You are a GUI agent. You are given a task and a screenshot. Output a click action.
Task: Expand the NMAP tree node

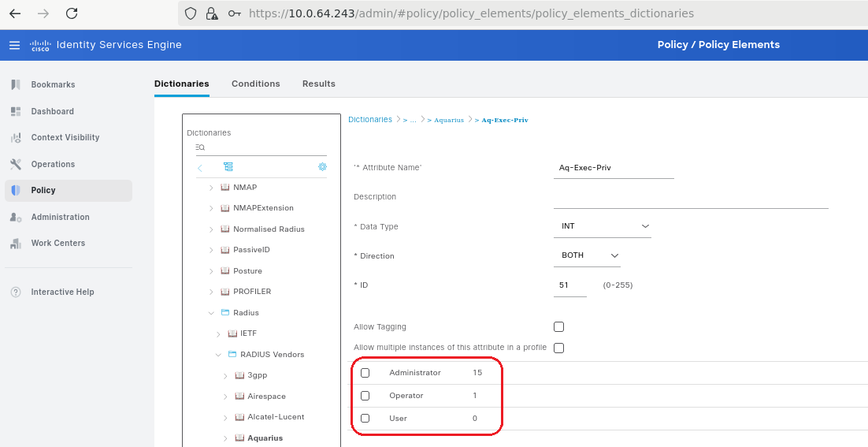(211, 188)
